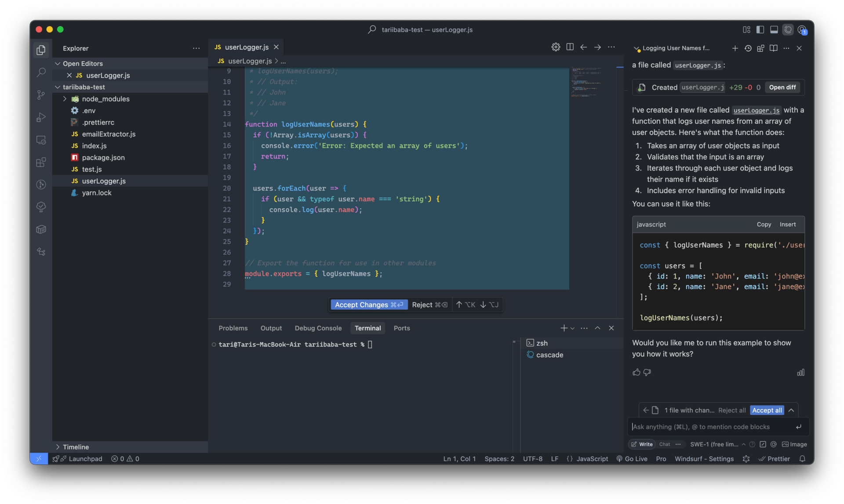Switch Cascade to Chat mode

tap(664, 444)
